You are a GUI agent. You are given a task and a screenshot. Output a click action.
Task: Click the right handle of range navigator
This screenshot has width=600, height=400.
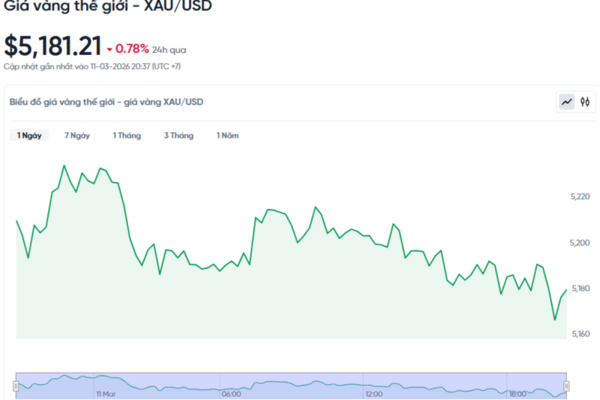(569, 385)
